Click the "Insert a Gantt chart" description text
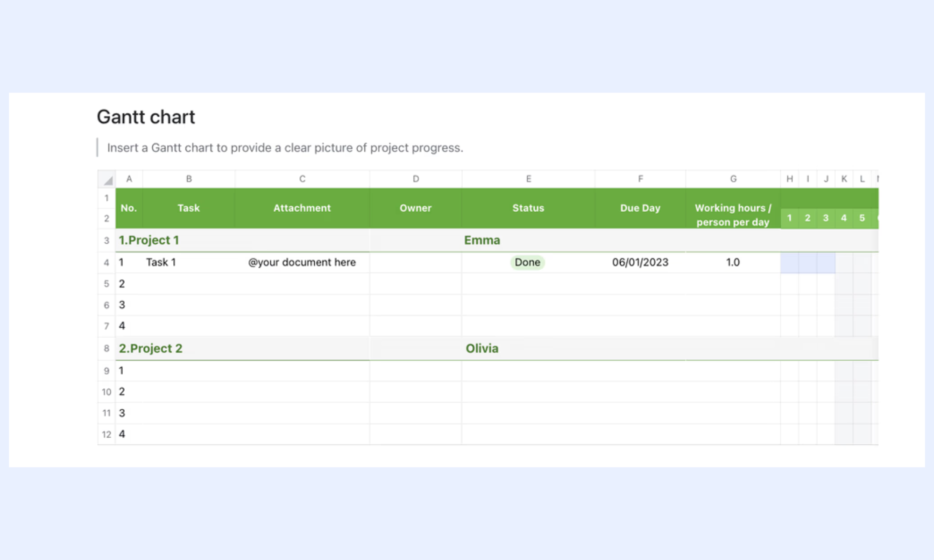Viewport: 934px width, 560px height. (285, 148)
